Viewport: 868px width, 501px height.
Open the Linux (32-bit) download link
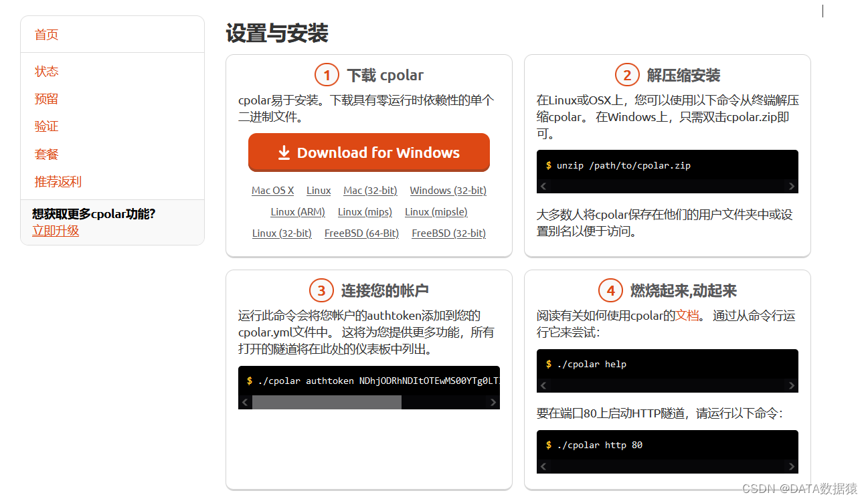click(282, 233)
